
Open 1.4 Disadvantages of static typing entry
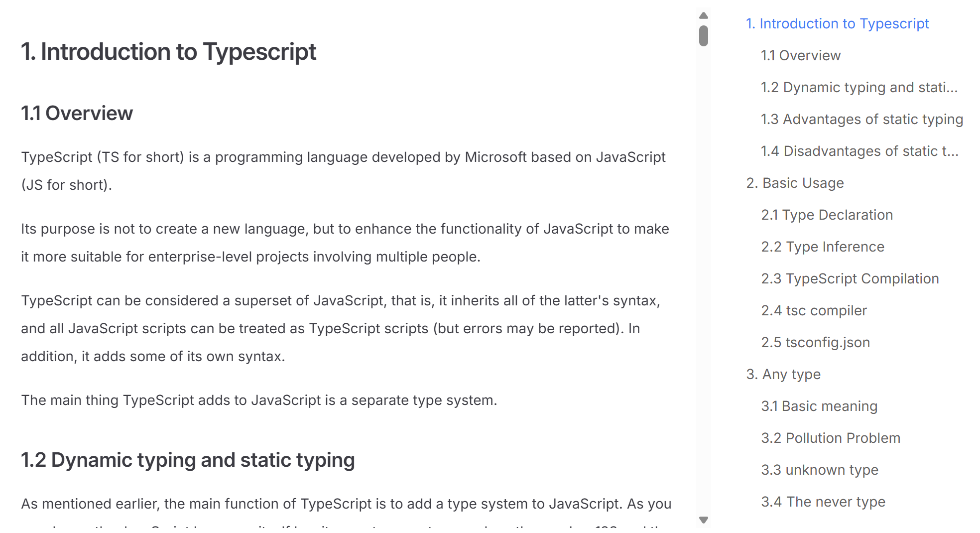pyautogui.click(x=859, y=151)
